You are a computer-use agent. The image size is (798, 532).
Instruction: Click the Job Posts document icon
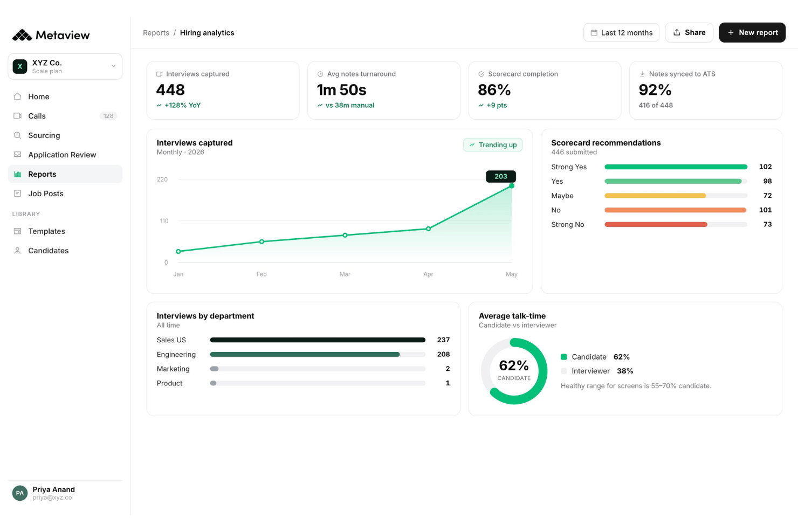(17, 194)
